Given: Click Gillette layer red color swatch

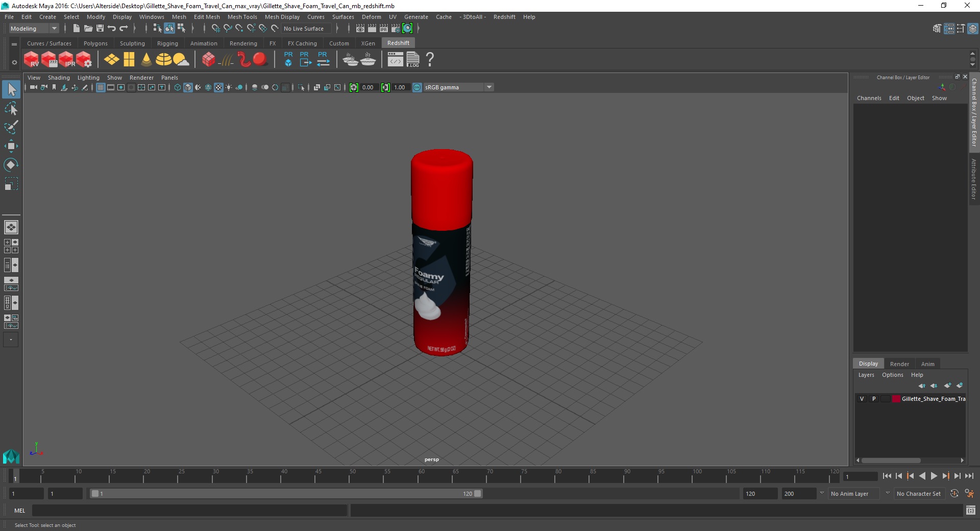Looking at the screenshot, I should [x=896, y=399].
